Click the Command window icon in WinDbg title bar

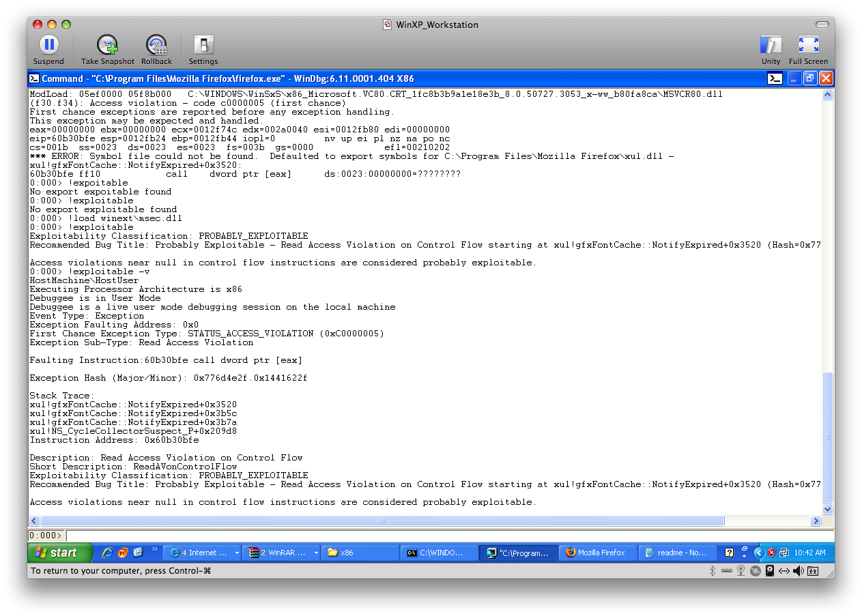(x=35, y=78)
